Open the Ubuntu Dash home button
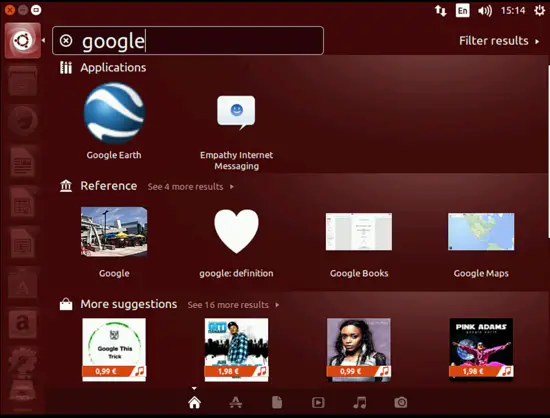 pyautogui.click(x=23, y=40)
